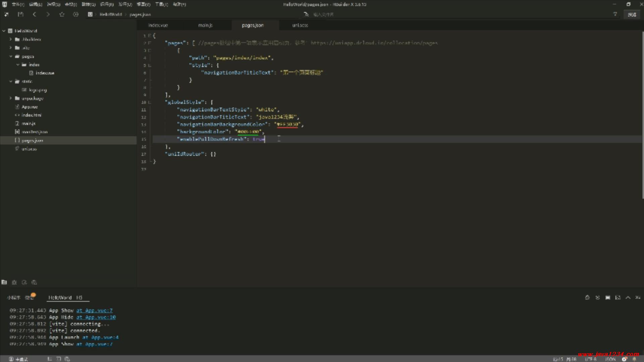
Task: Fold the style block at line 5
Action: click(x=150, y=65)
